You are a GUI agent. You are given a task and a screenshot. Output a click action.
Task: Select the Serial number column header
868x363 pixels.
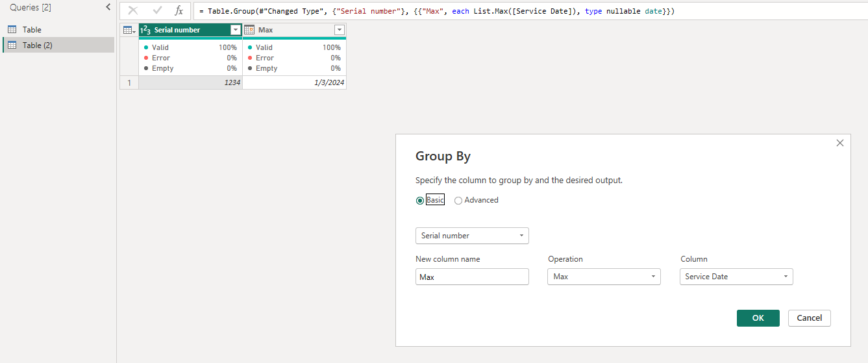point(190,30)
